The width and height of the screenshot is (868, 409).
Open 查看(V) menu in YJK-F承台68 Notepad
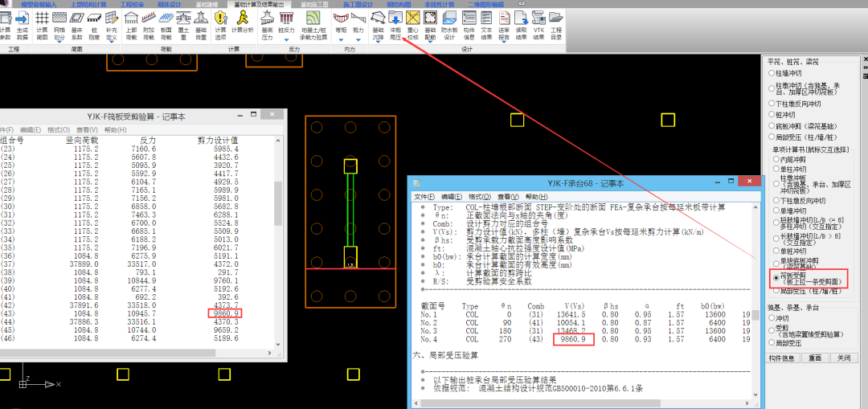point(508,197)
